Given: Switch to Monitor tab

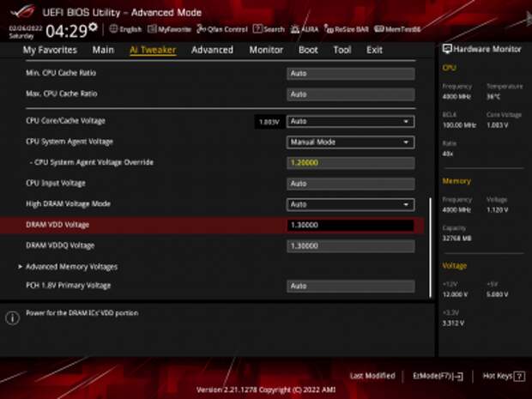Looking at the screenshot, I should [x=266, y=50].
